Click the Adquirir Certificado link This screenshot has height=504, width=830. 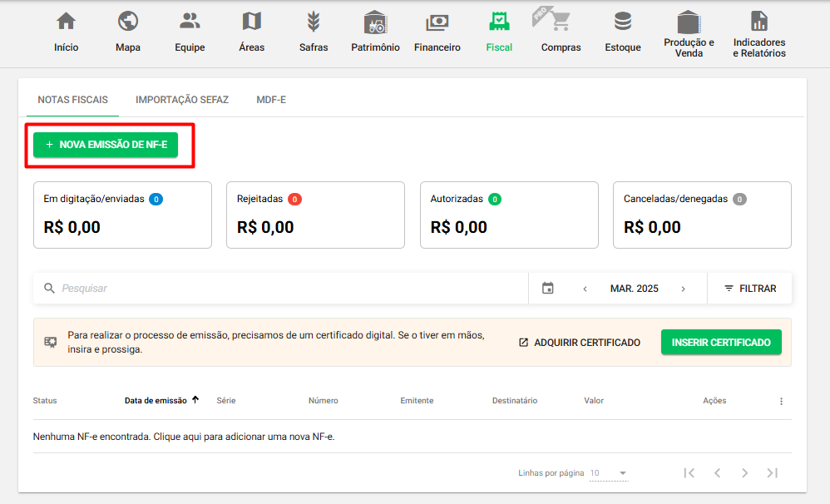point(579,343)
